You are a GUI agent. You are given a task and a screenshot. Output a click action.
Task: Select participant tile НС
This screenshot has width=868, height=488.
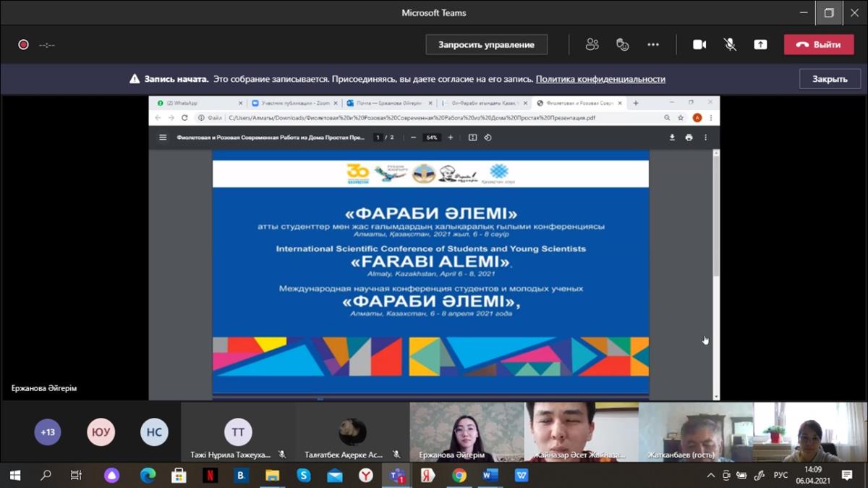tap(154, 432)
